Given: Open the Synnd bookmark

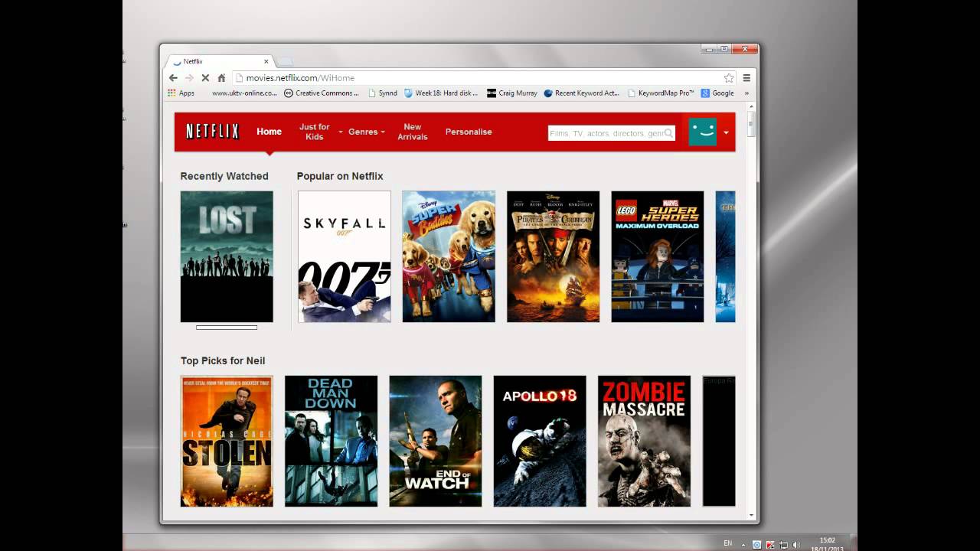Looking at the screenshot, I should tap(383, 93).
